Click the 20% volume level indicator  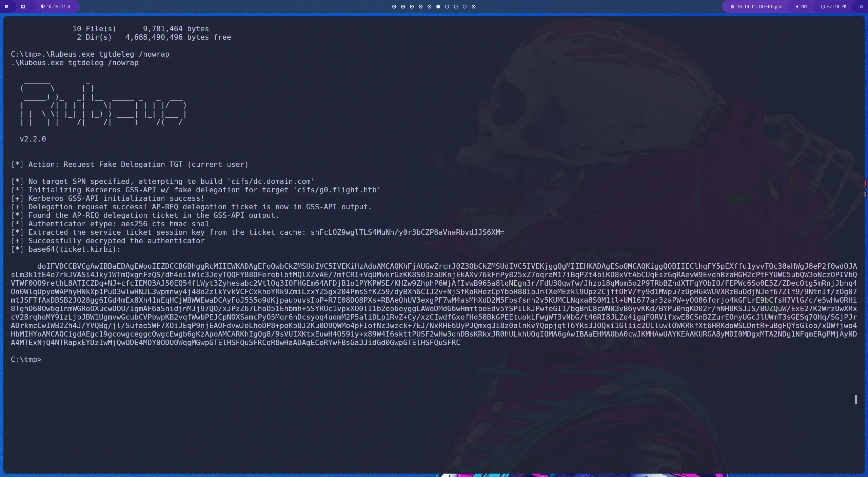(804, 6)
